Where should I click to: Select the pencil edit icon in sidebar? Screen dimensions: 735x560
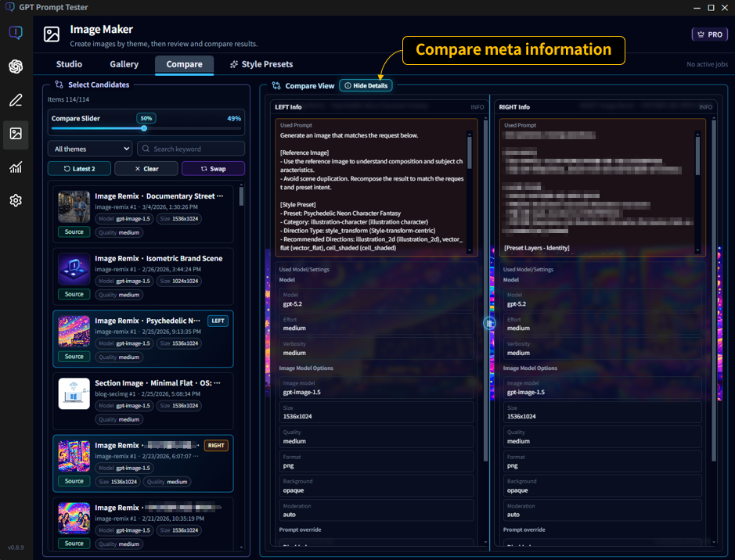point(15,100)
